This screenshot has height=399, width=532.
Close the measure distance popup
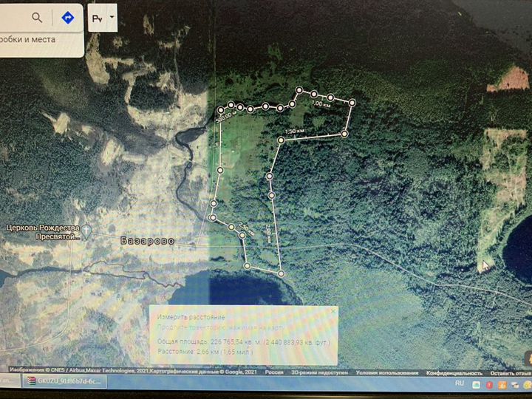pos(332,312)
